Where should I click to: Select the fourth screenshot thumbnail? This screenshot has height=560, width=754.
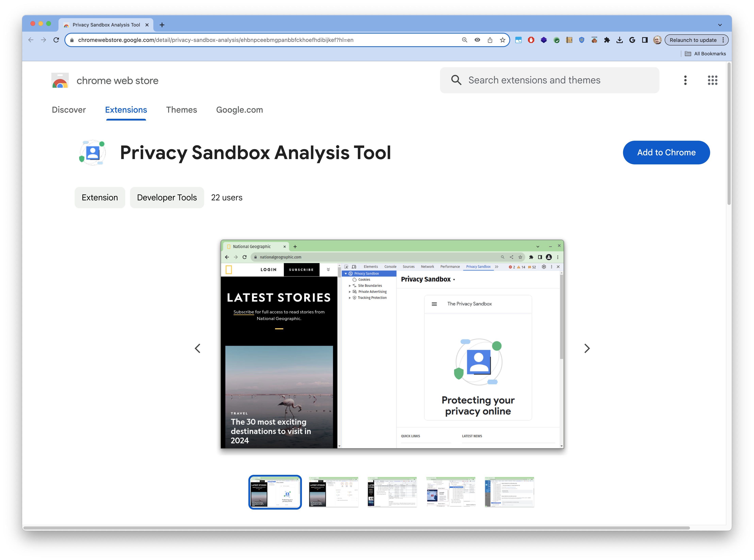[x=451, y=492]
